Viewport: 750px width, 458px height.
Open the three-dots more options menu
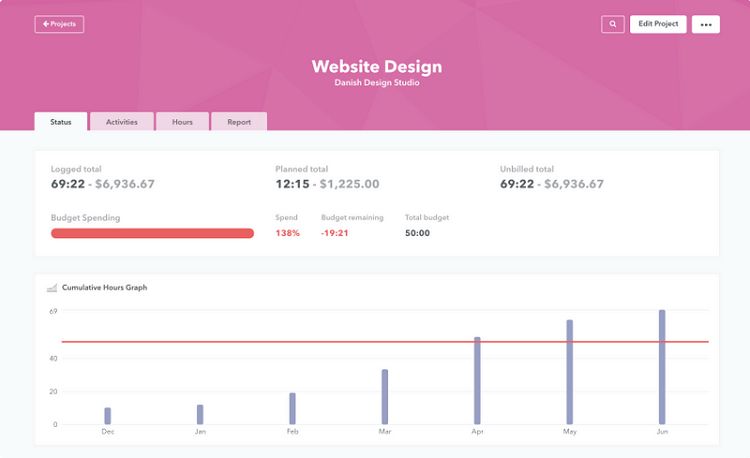pyautogui.click(x=706, y=24)
